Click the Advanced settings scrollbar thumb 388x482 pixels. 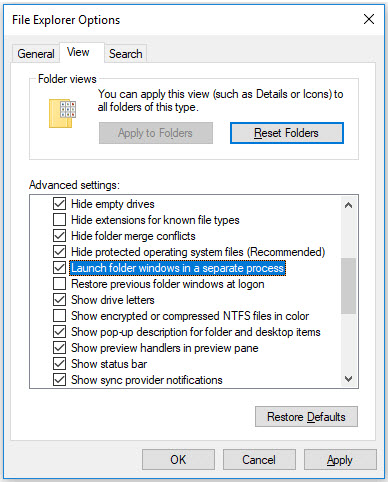click(348, 286)
